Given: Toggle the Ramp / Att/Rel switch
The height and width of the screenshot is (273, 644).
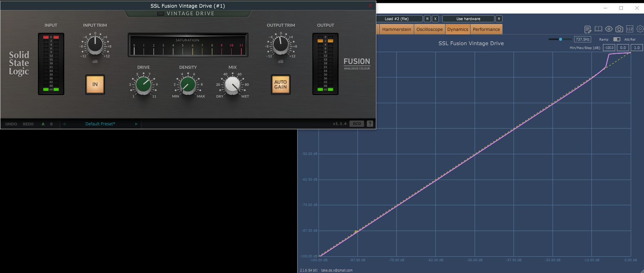Looking at the screenshot, I should [x=617, y=39].
